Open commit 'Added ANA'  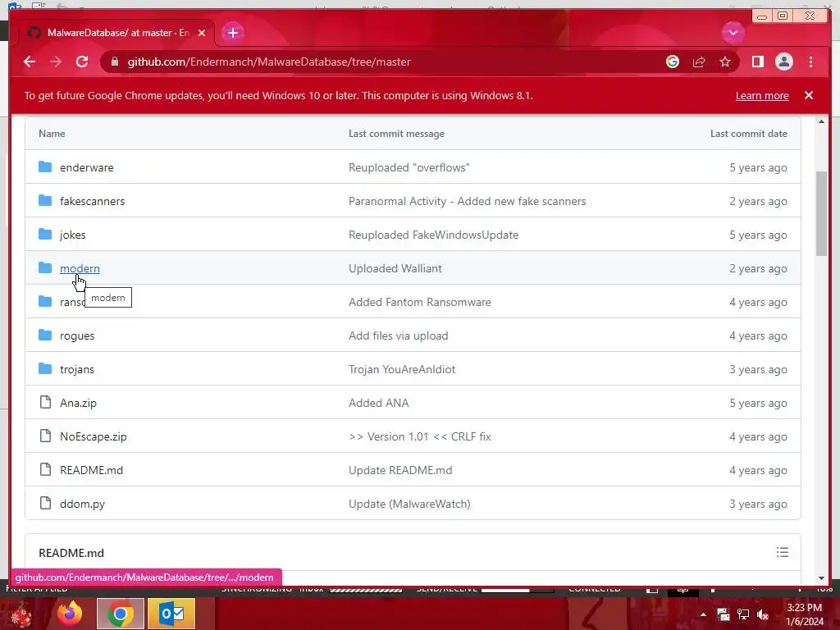click(379, 403)
